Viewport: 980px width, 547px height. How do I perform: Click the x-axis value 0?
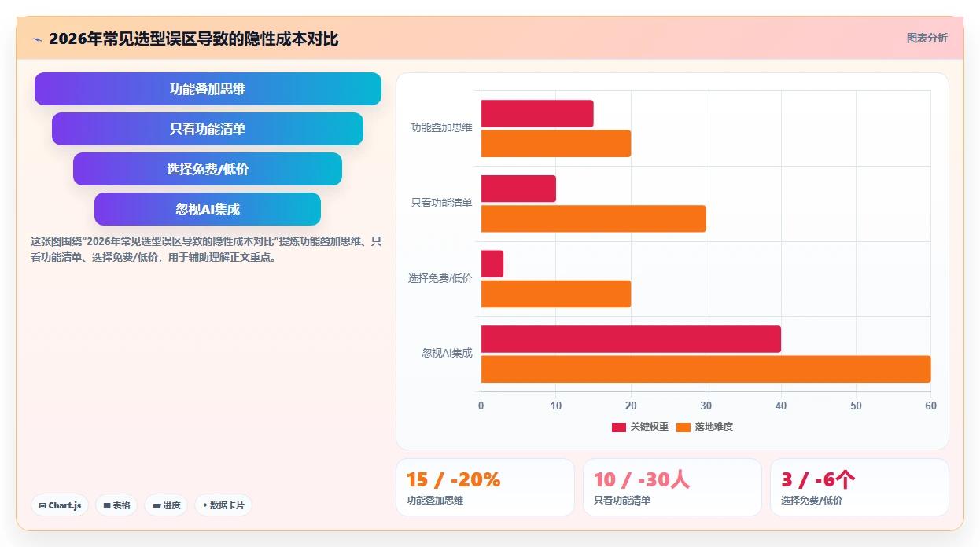(481, 406)
